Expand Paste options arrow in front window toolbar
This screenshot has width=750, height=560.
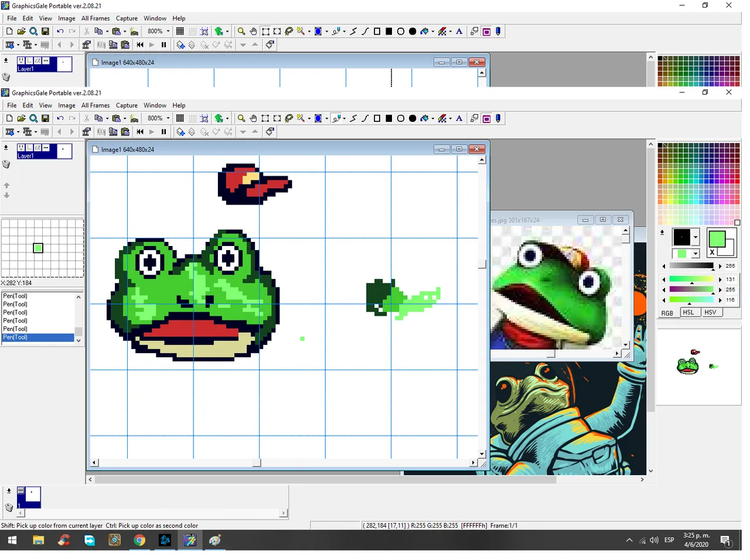pos(125,118)
